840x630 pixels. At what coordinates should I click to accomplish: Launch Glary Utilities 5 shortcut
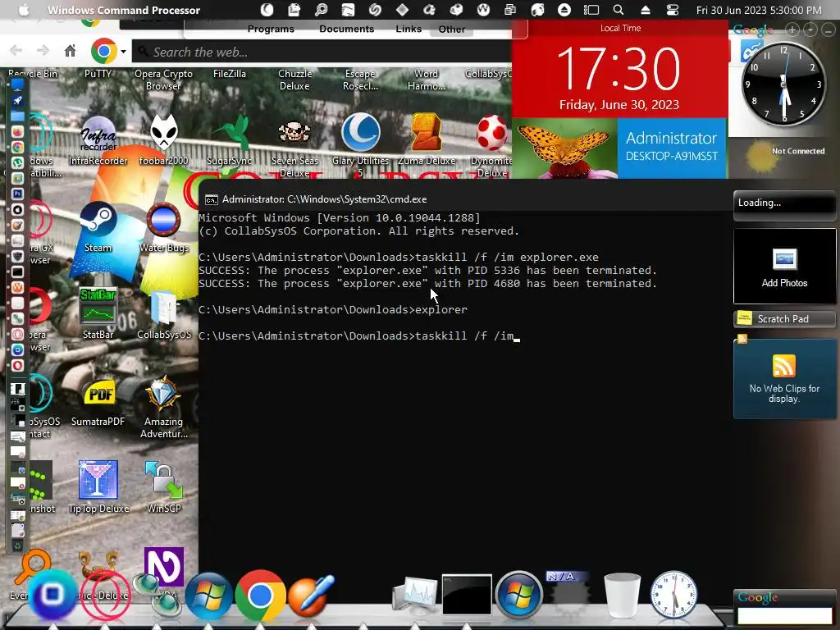(361, 132)
